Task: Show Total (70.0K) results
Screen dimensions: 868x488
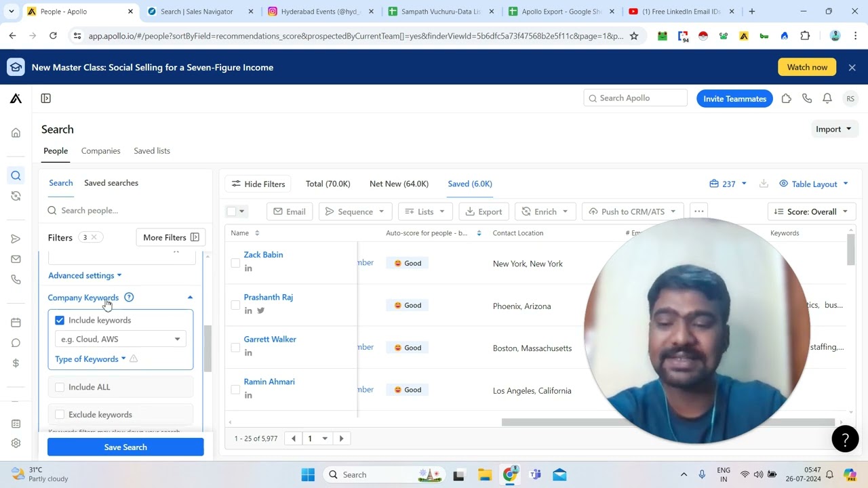Action: (x=328, y=184)
